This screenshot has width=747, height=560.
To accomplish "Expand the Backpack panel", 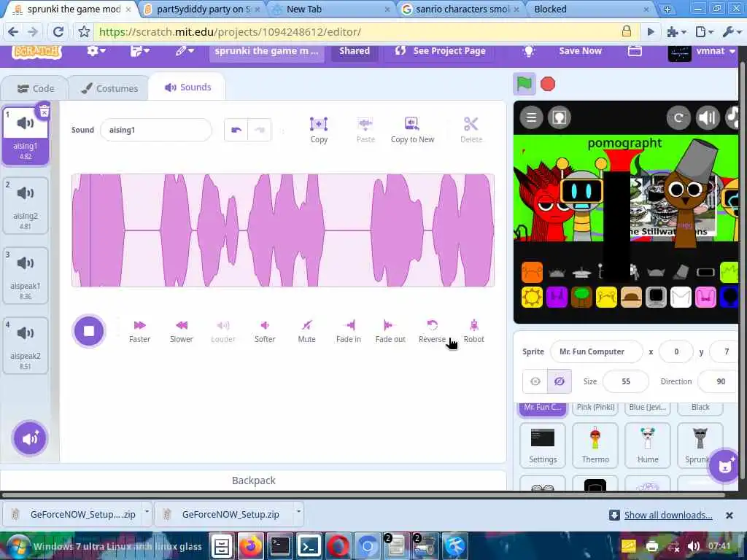I will point(253,481).
